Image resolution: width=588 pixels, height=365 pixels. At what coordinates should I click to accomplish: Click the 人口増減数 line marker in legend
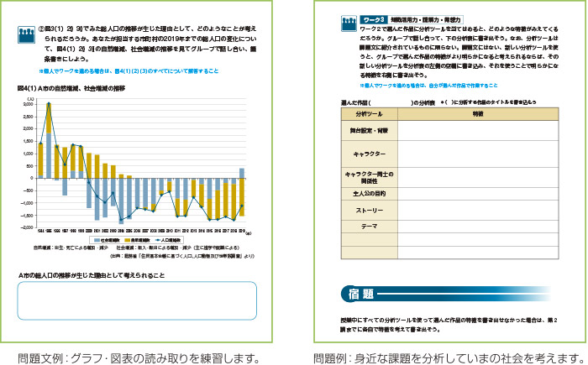click(x=158, y=240)
